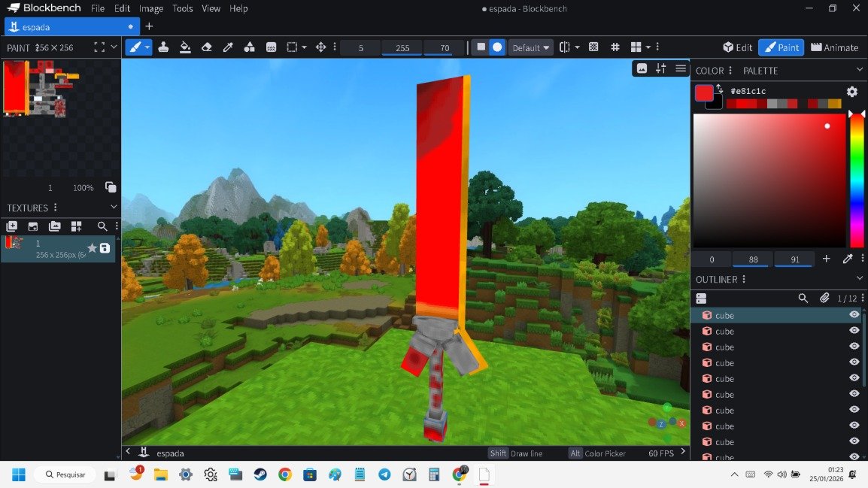The width and height of the screenshot is (868, 488).
Task: Open the split screen layout dropdown
Action: tap(648, 47)
